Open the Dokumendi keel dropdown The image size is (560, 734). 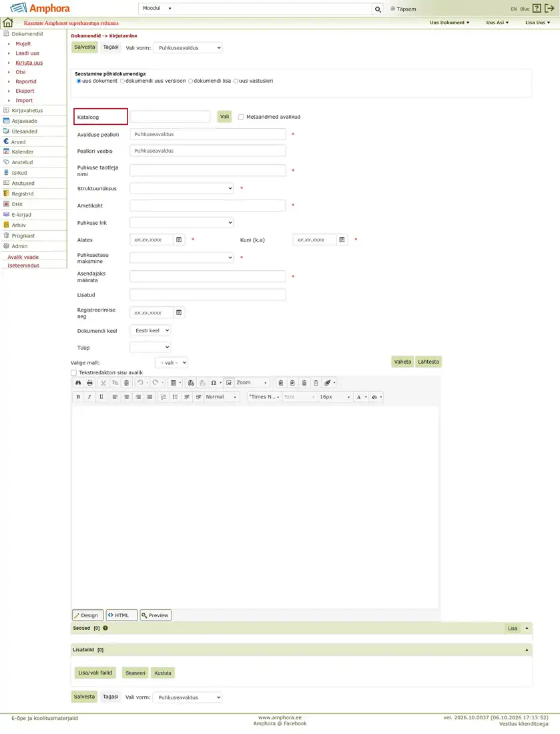click(x=150, y=330)
